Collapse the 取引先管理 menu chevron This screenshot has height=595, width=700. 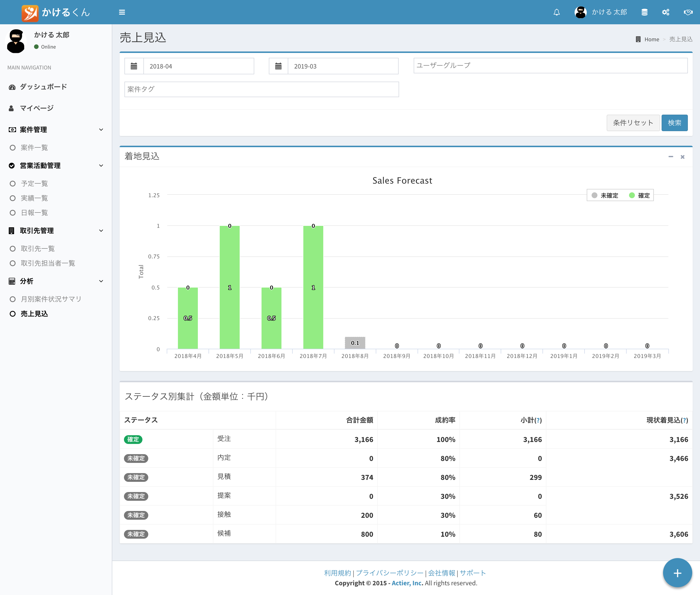[101, 231]
